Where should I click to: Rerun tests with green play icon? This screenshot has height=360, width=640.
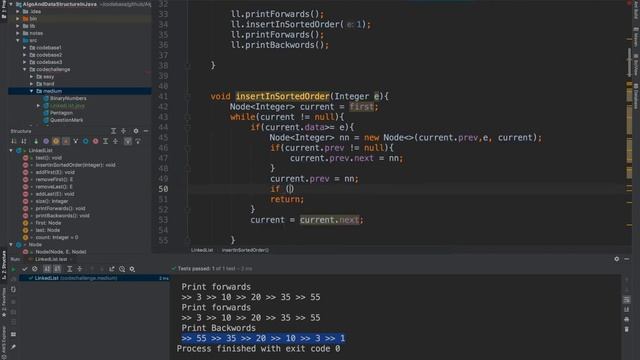click(x=13, y=269)
